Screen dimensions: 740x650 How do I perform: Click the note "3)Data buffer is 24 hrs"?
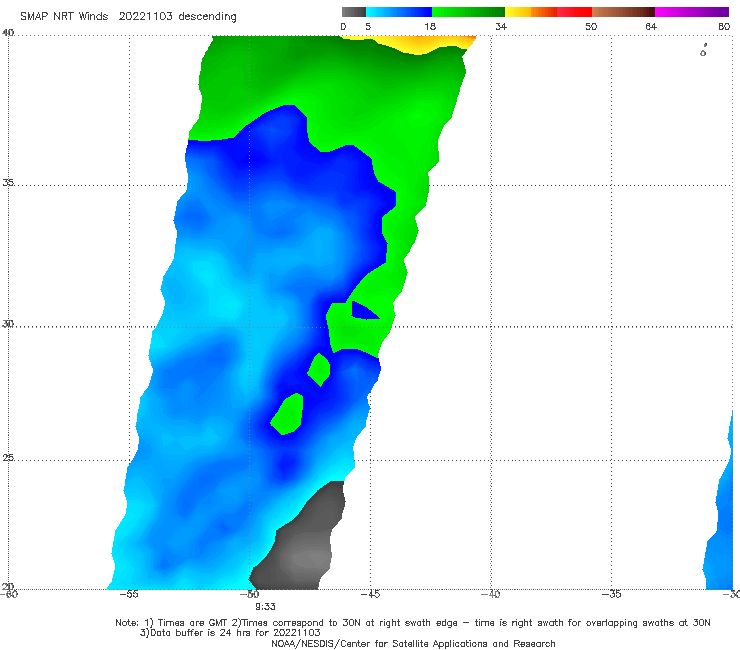pos(230,633)
